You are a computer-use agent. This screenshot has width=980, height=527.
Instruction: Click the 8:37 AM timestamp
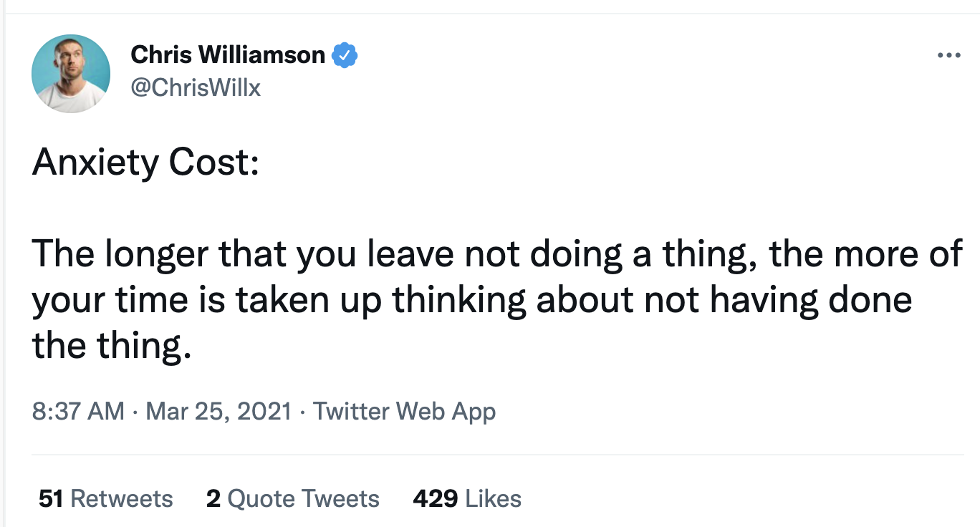78,411
